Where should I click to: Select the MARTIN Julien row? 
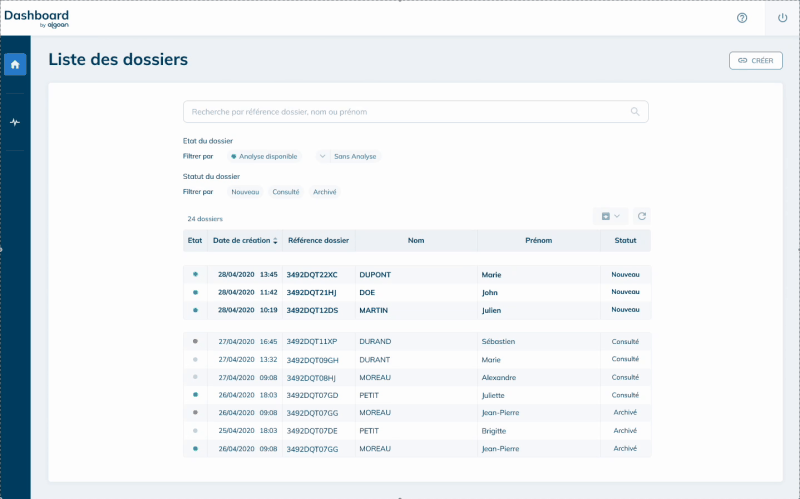[416, 310]
